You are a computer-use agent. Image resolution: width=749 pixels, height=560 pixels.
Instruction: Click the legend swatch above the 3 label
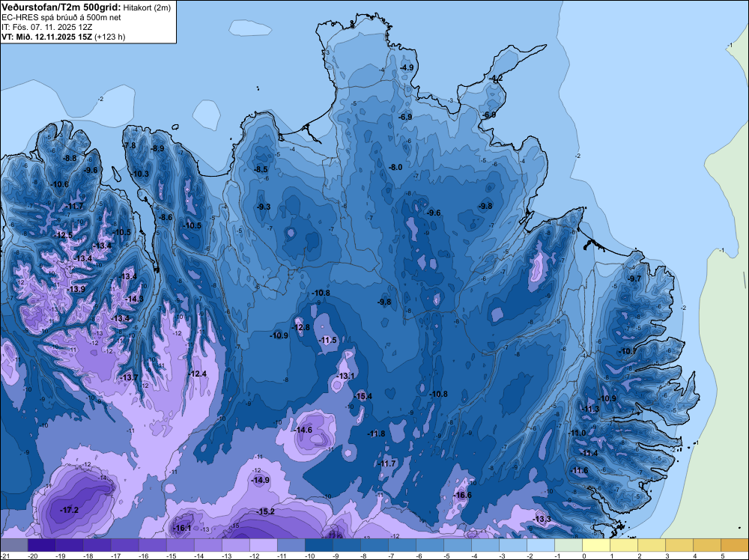[x=679, y=545]
